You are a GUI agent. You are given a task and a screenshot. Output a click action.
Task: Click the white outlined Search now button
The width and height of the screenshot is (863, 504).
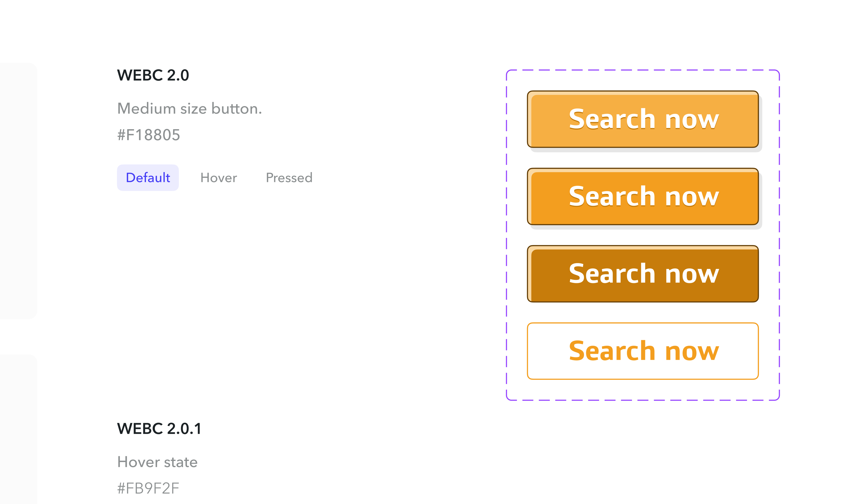pos(643,351)
